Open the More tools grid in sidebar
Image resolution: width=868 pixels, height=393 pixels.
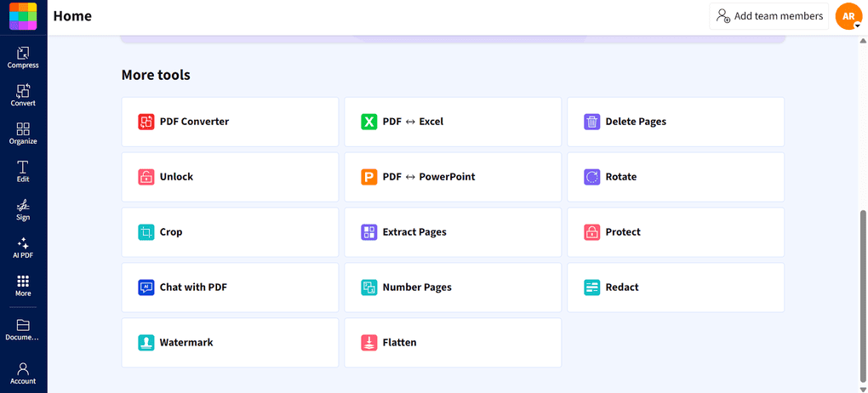[x=23, y=286]
